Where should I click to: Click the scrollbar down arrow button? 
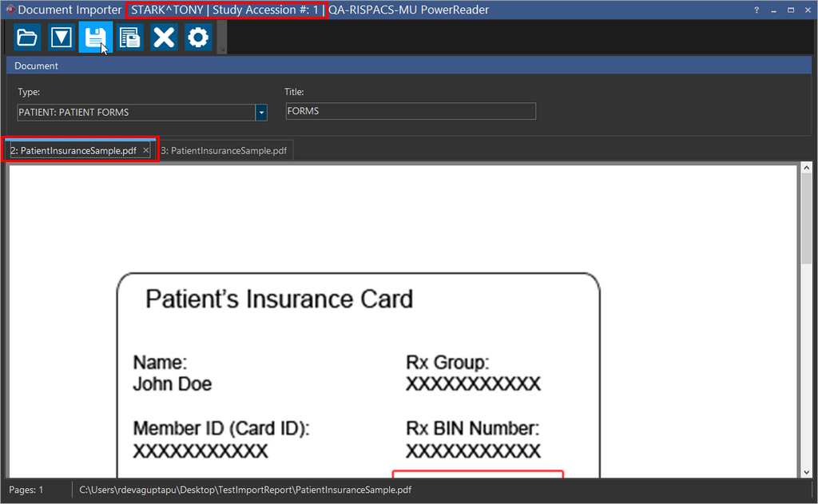[806, 472]
